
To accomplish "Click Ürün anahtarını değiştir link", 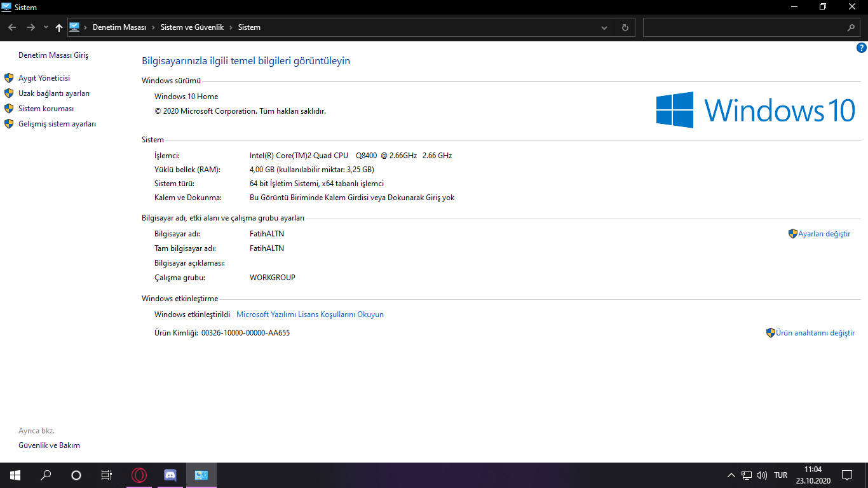I will pos(815,333).
